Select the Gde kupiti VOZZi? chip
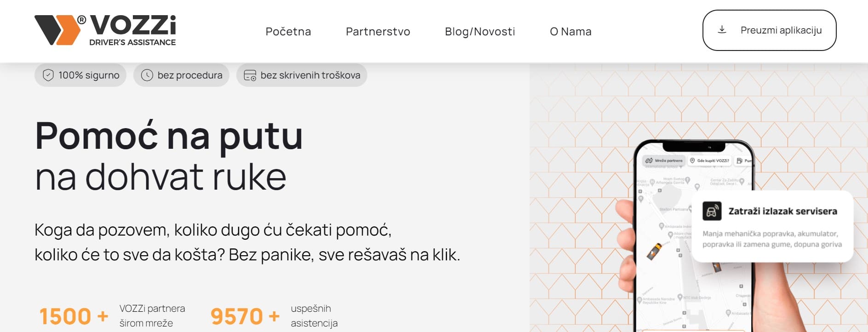The image size is (868, 332). (709, 161)
